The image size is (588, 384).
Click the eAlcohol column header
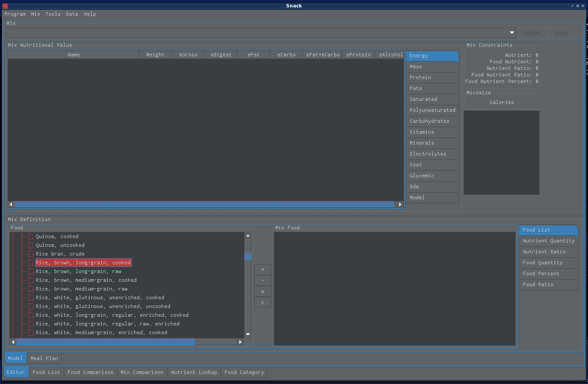[x=390, y=55]
